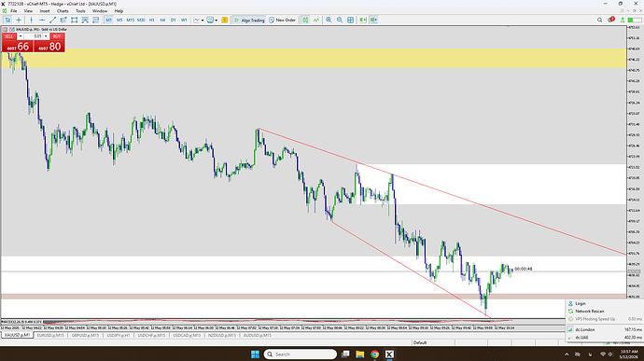Click the red BUY button
Screen dimensions: 644x361
coord(57,36)
